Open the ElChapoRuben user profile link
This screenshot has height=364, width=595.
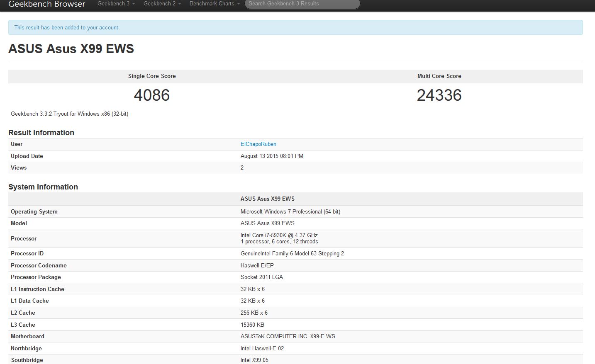[258, 144]
